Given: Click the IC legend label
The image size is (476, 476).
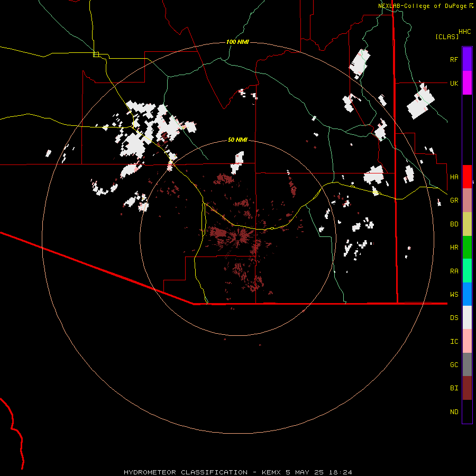Looking at the screenshot, I should coord(454,342).
